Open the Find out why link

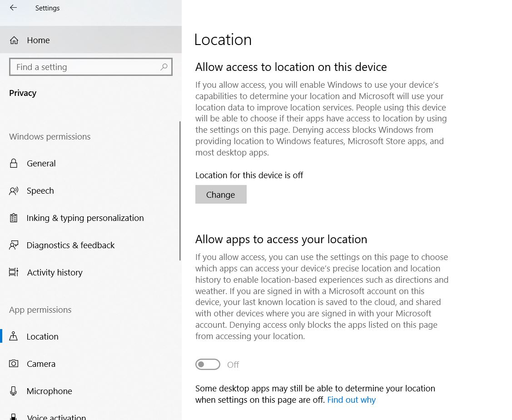351,400
